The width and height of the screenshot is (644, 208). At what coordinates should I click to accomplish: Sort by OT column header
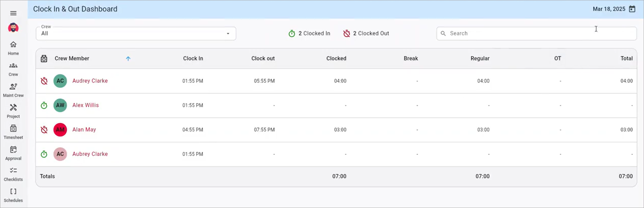(558, 59)
